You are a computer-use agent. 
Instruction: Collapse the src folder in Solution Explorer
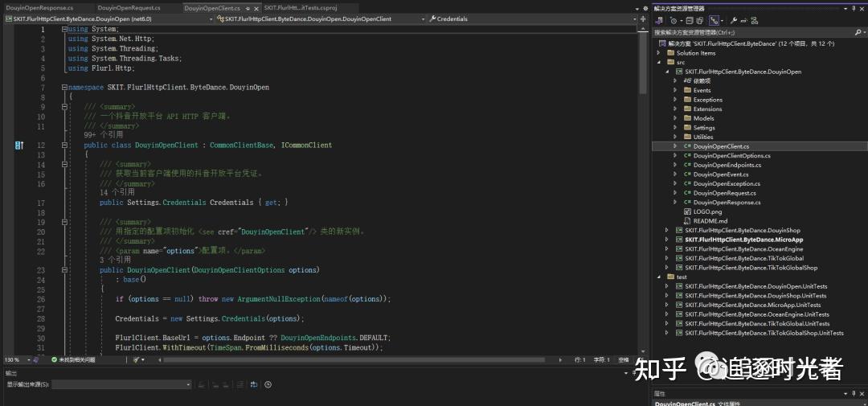click(659, 63)
